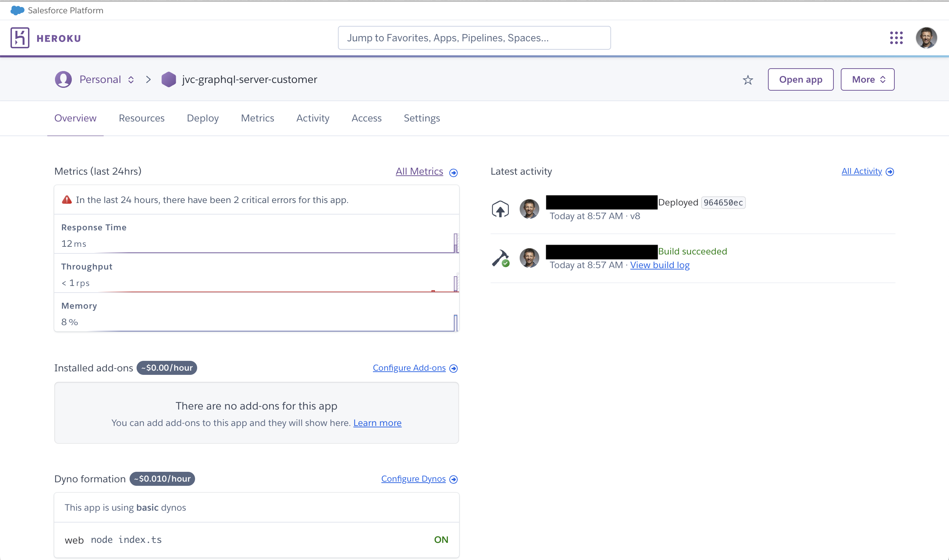Click the Jump to Favorites search field

point(474,37)
